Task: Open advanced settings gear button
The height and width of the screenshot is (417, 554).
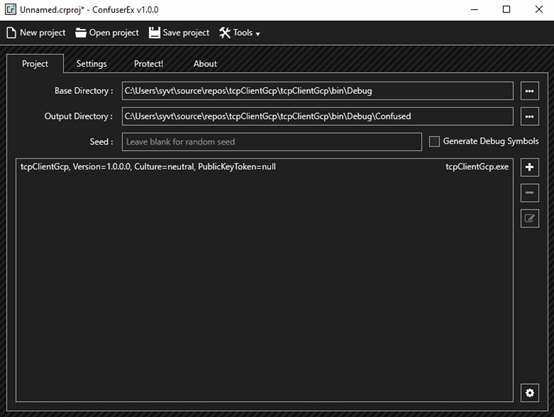Action: (529, 393)
